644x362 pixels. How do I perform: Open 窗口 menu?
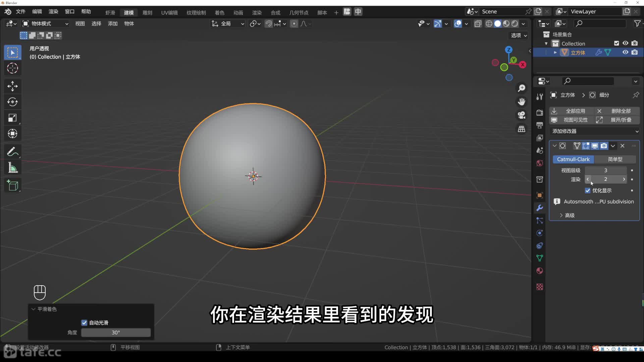(x=69, y=12)
